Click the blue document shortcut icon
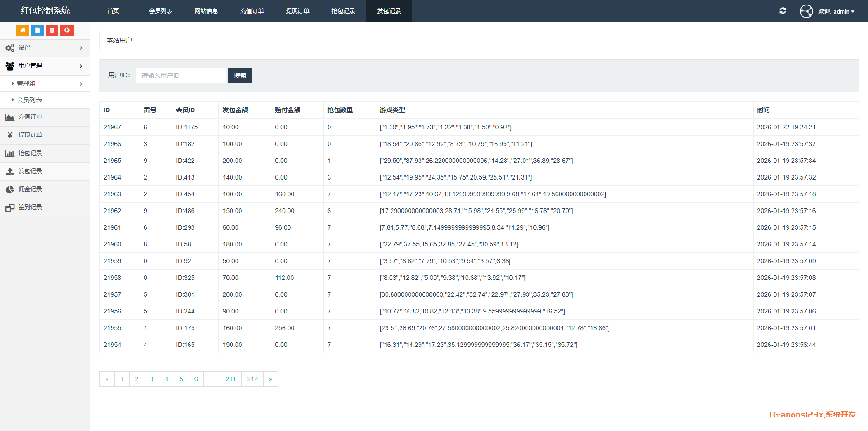This screenshot has width=868, height=431. [38, 30]
